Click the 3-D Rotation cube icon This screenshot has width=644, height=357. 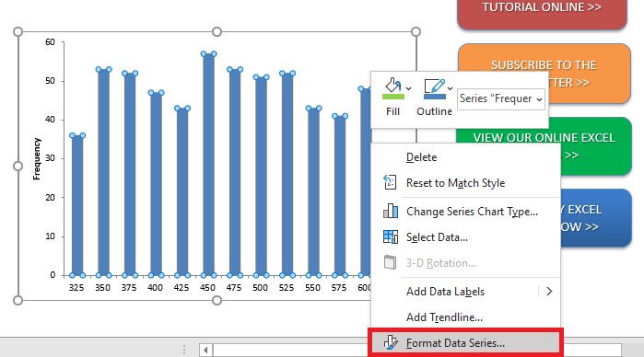(391, 262)
